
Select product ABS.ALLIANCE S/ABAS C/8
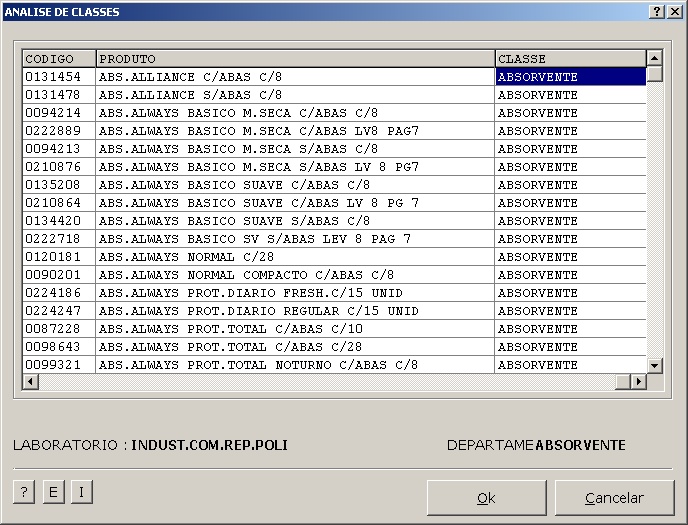pos(295,95)
